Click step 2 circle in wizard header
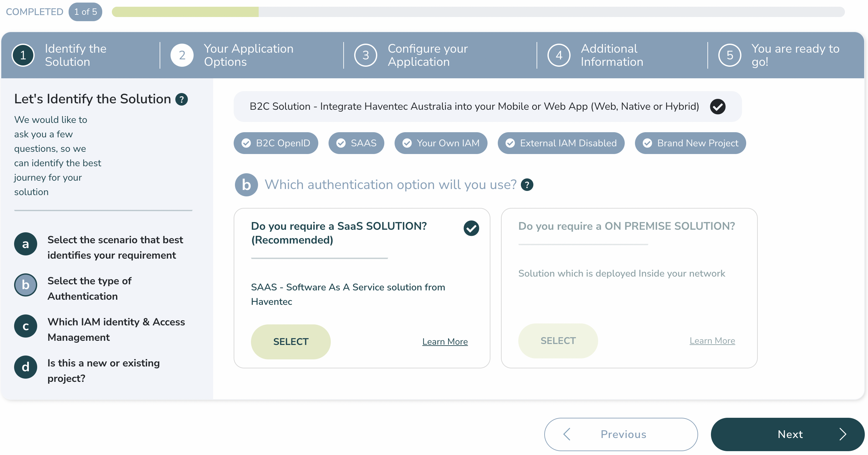868x455 pixels. coord(182,55)
